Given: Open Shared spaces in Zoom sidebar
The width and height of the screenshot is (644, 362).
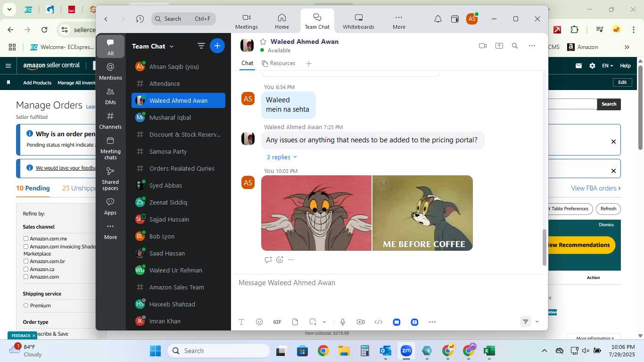Looking at the screenshot, I should [x=111, y=179].
